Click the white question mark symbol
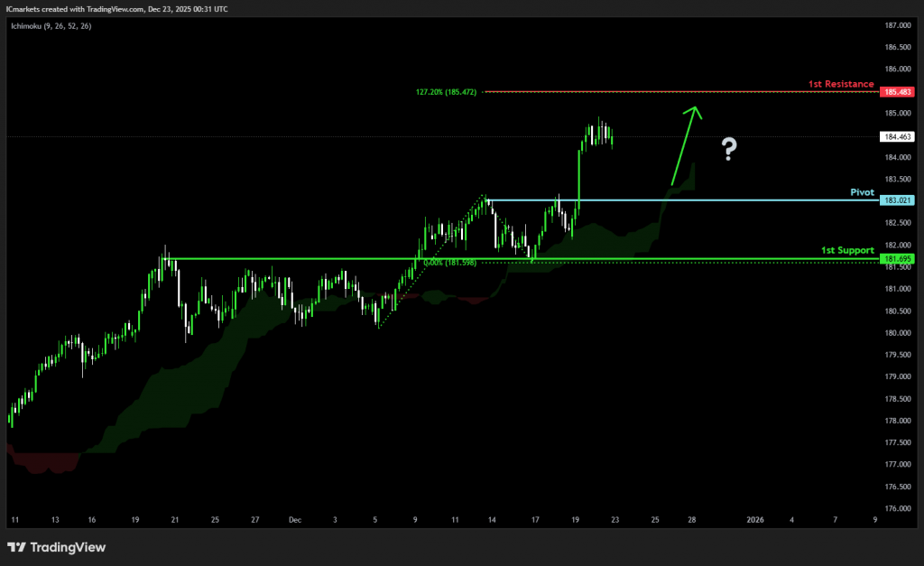This screenshot has height=566, width=924. (728, 150)
